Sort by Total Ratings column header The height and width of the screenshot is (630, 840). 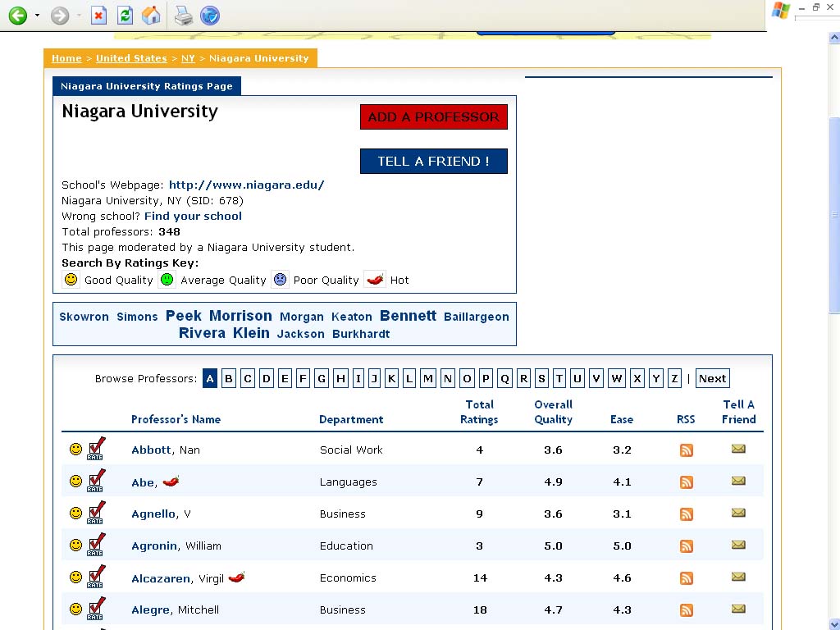[x=479, y=412]
